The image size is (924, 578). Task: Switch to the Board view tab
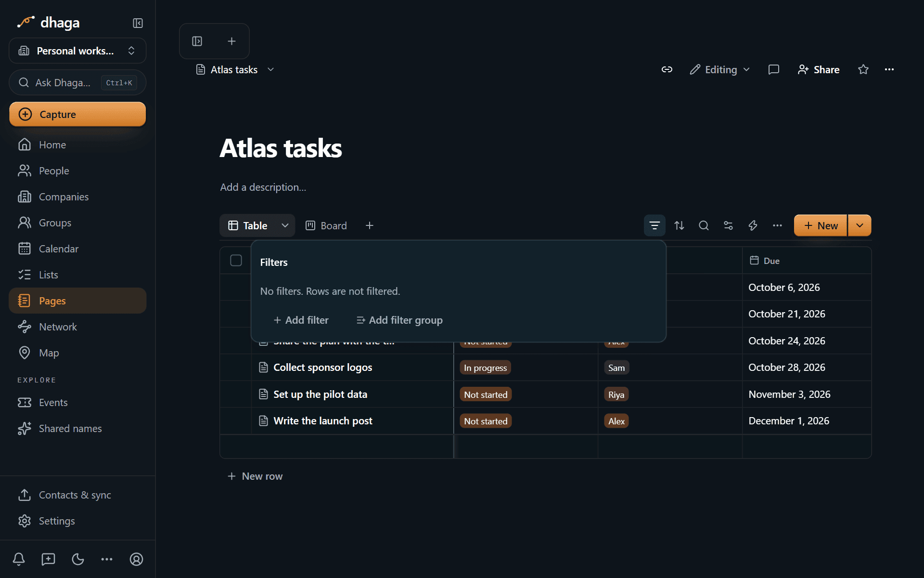click(326, 225)
